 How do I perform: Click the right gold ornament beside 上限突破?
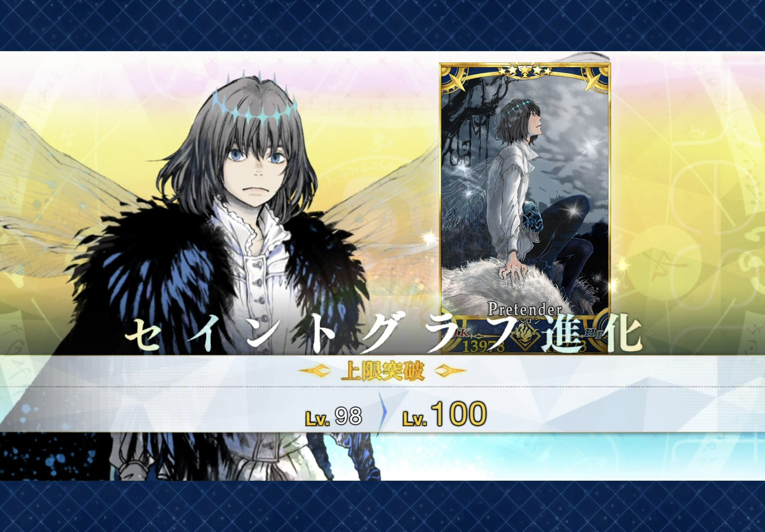pos(449,371)
